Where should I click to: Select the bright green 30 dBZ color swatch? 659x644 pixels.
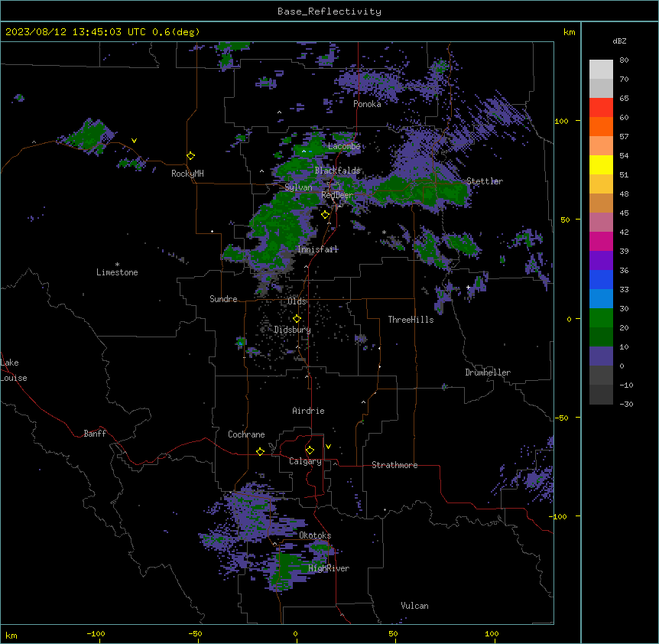click(601, 318)
